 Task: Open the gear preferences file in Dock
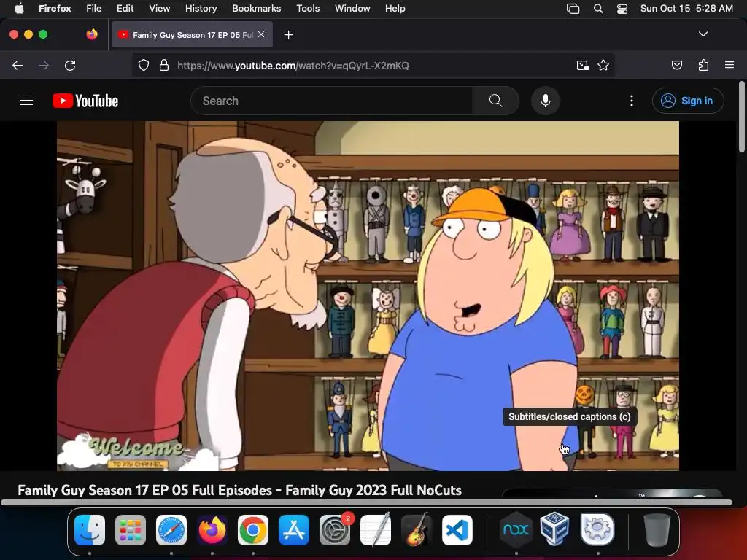point(597,529)
